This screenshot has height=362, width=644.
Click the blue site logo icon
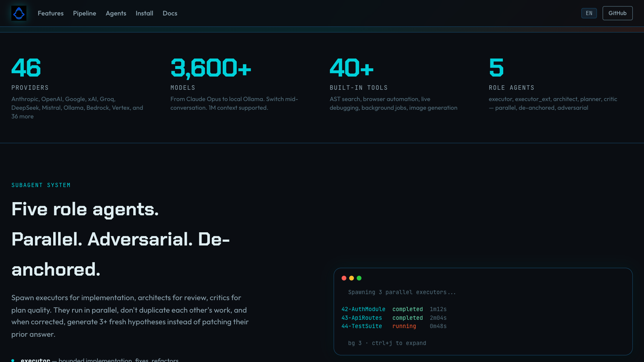point(19,13)
